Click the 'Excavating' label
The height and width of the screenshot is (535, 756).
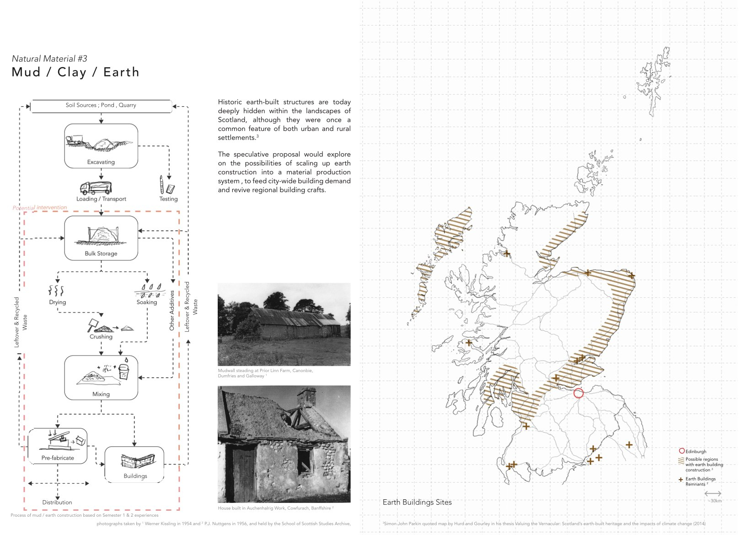pos(101,162)
